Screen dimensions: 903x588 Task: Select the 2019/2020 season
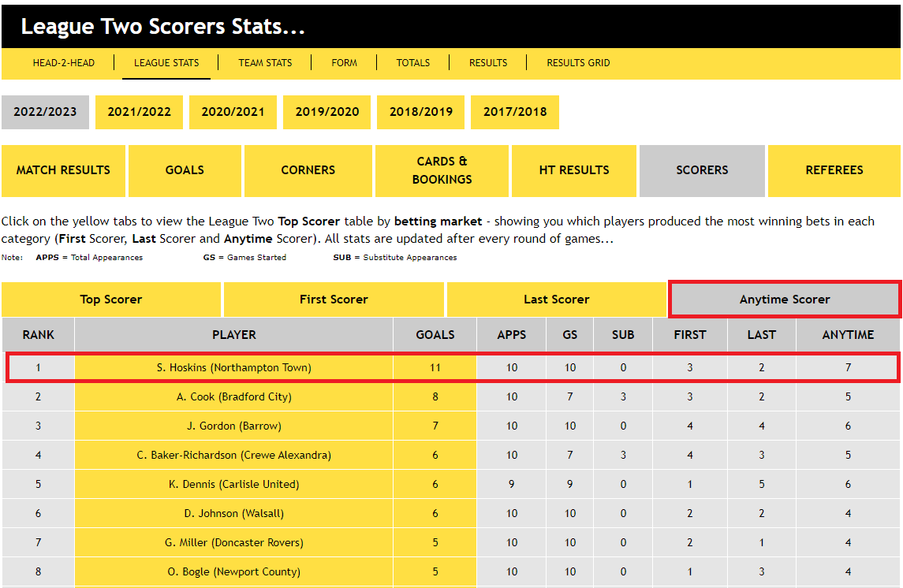[326, 112]
